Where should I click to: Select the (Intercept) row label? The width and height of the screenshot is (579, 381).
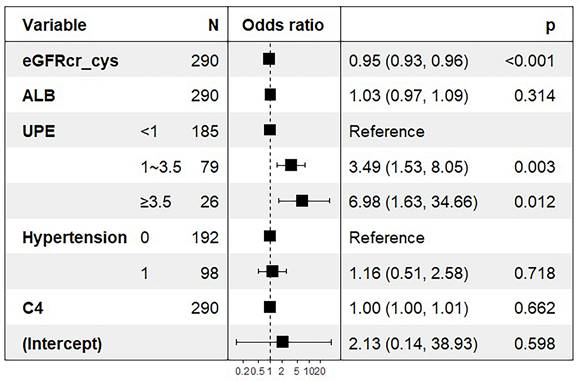tap(62, 344)
